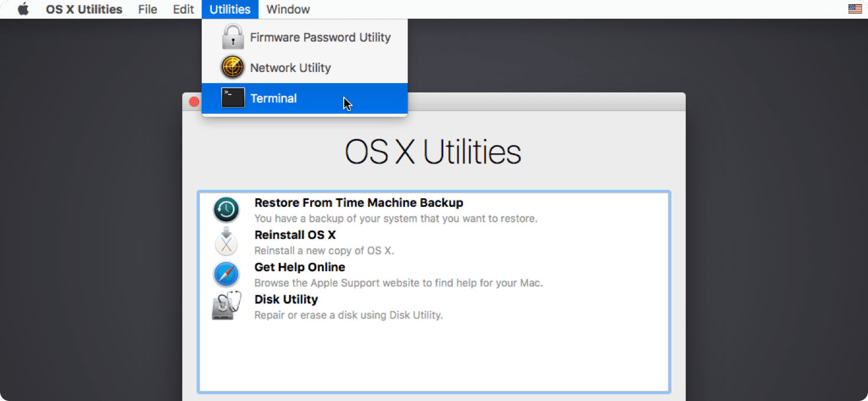Open the OS X Utilities application menu
Image resolution: width=868 pixels, height=401 pixels.
[84, 9]
